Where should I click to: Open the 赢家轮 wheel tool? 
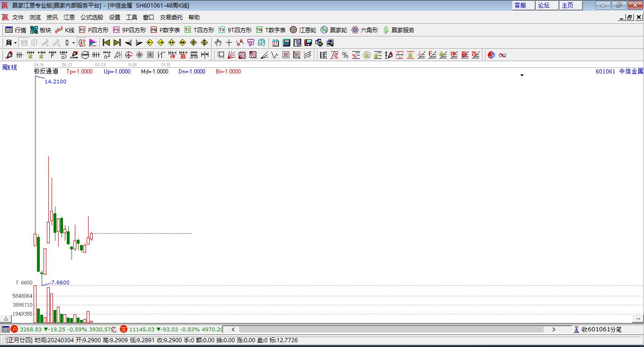334,30
